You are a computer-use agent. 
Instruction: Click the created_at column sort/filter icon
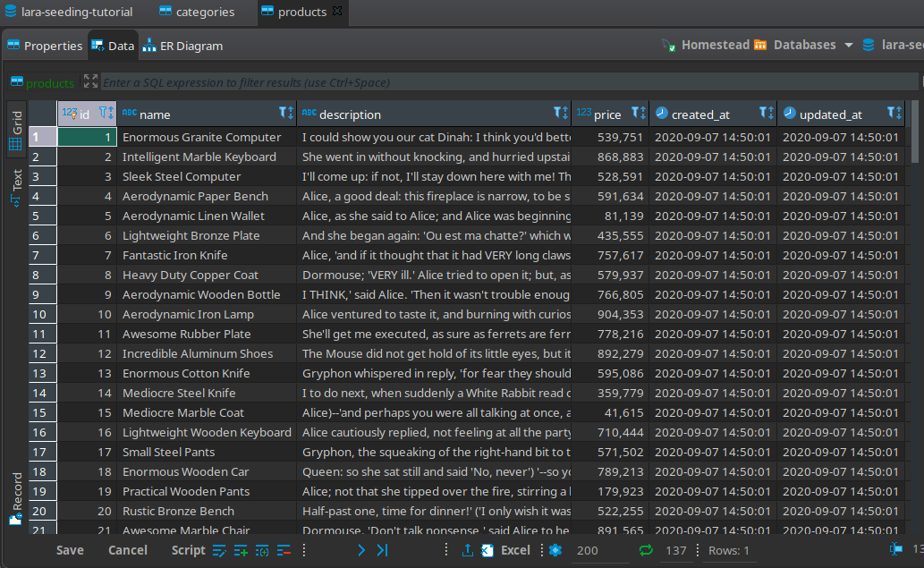767,113
